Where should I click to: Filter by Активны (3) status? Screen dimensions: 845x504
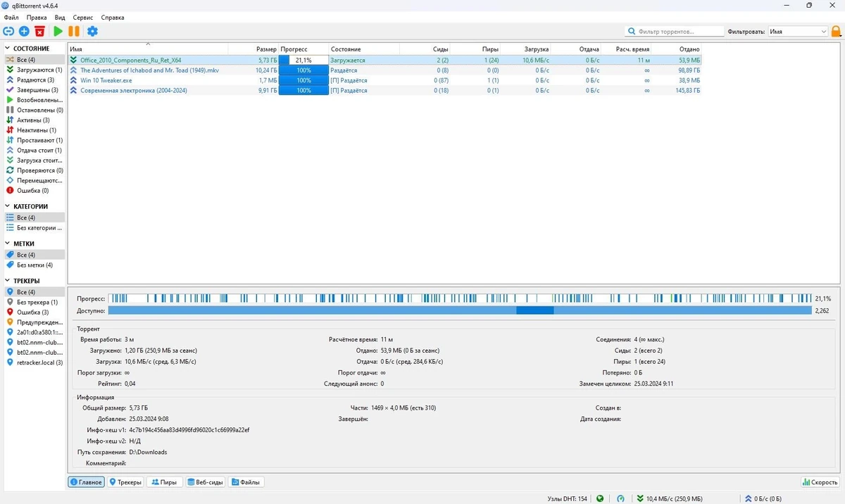[x=35, y=120]
